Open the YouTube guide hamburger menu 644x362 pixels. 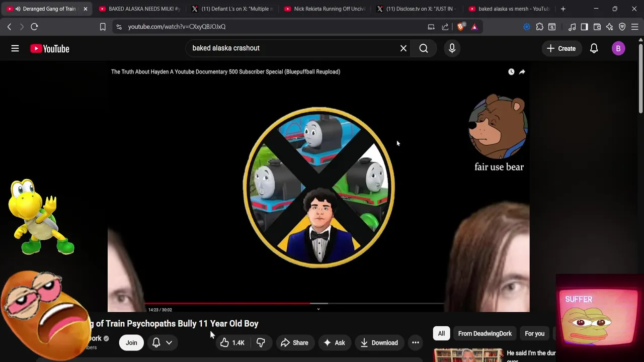pyautogui.click(x=15, y=48)
